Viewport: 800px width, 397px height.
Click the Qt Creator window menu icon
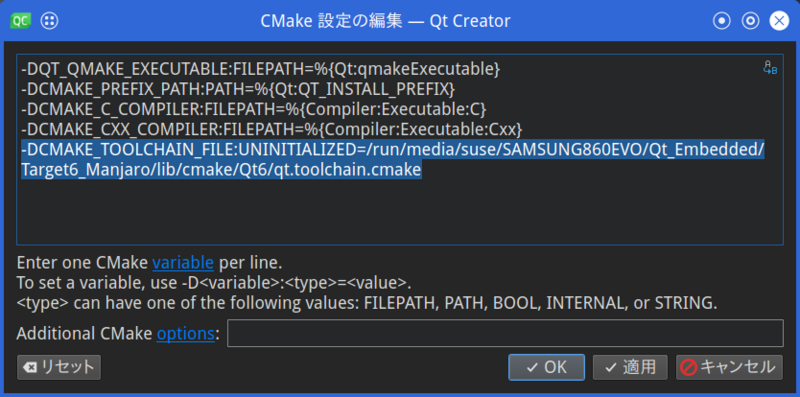click(20, 21)
